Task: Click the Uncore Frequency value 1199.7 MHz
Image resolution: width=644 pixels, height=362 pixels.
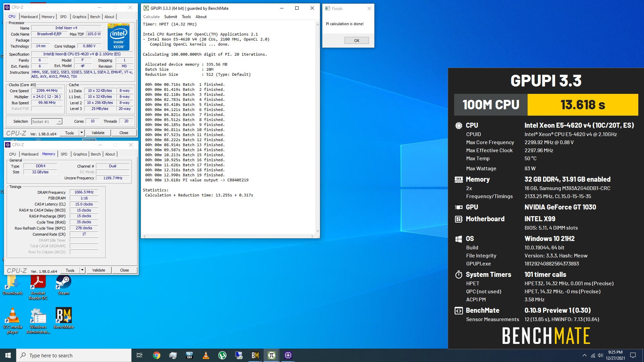Action: (x=113, y=178)
